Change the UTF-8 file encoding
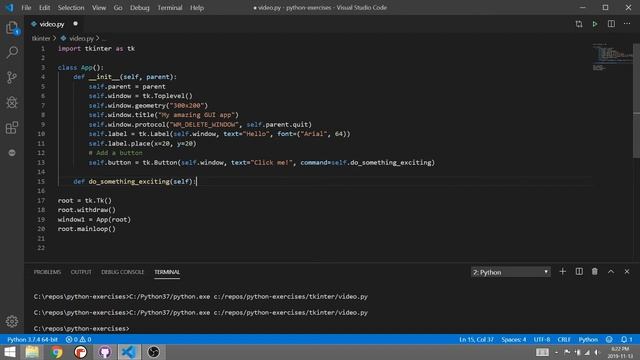The width and height of the screenshot is (640, 360). point(542,340)
